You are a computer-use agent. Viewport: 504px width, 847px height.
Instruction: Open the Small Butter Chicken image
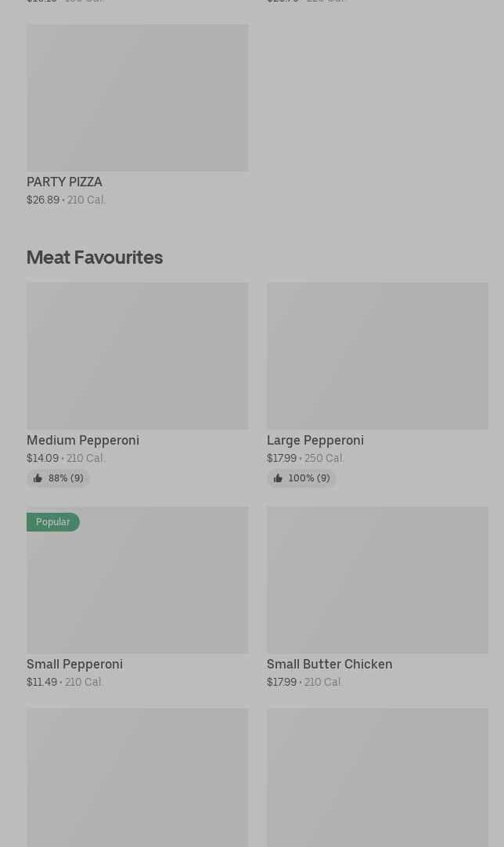tap(377, 580)
